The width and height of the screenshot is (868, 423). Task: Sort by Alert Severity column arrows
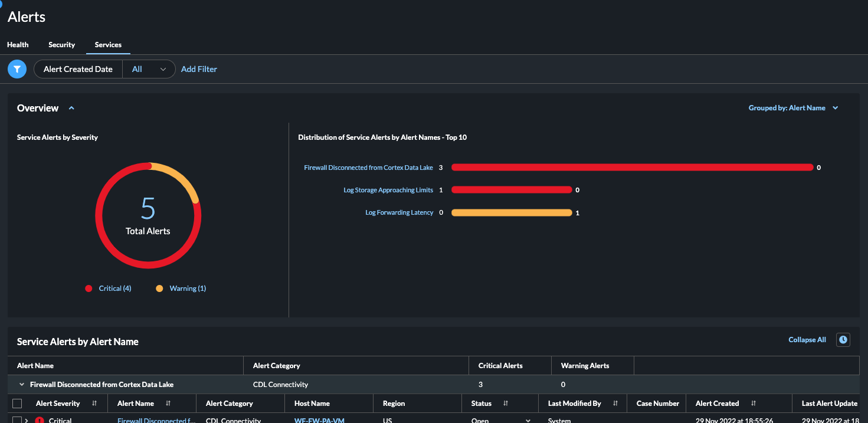(94, 404)
